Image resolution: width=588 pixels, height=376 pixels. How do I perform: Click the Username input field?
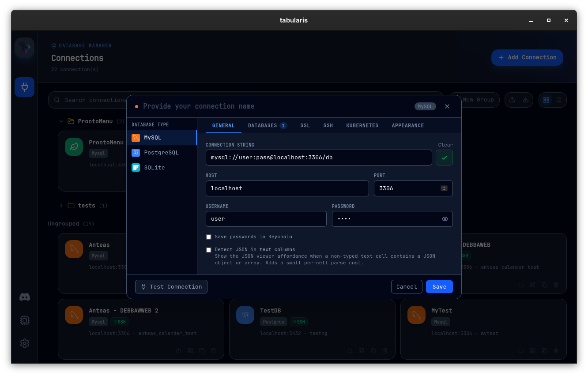coord(266,219)
